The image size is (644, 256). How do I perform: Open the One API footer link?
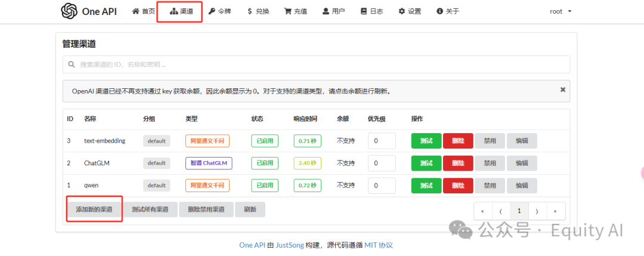pyautogui.click(x=252, y=245)
